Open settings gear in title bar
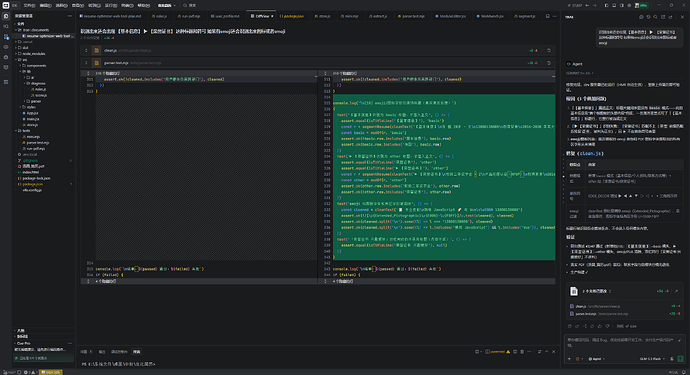The width and height of the screenshot is (690, 375). [629, 5]
